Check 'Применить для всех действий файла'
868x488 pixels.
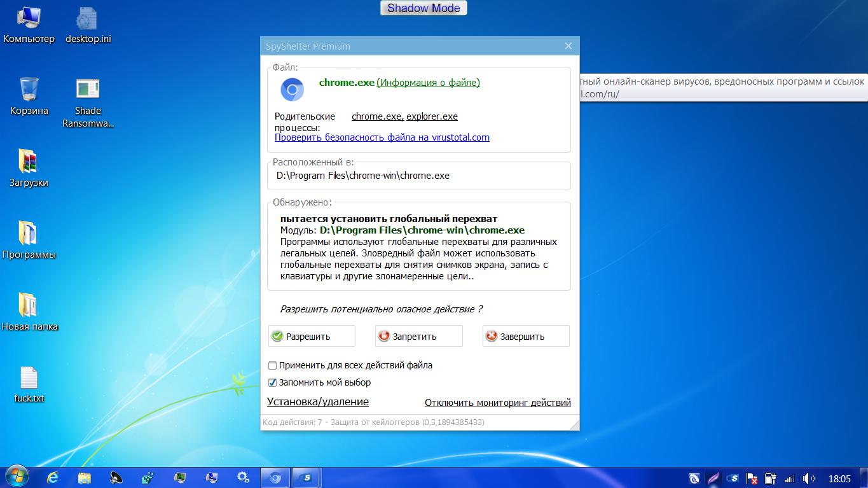273,366
